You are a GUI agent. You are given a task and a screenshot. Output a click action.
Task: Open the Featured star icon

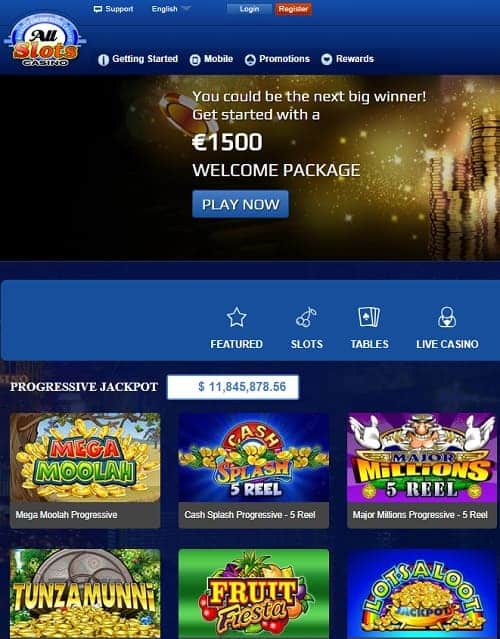coord(236,317)
